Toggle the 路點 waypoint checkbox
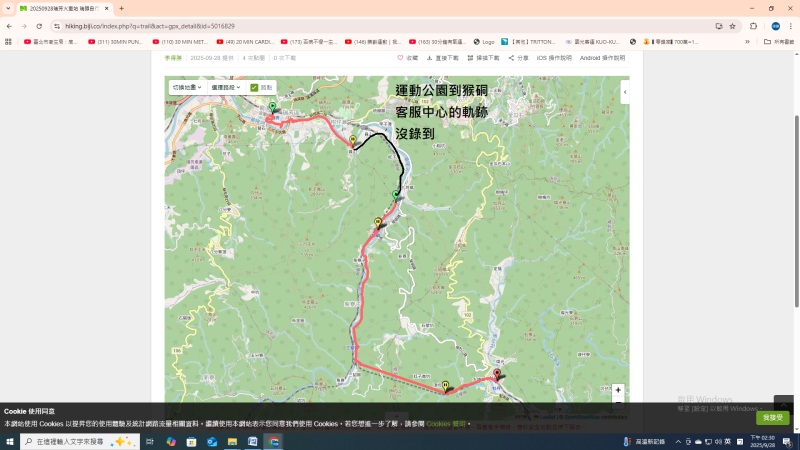The image size is (800, 450). (x=255, y=88)
